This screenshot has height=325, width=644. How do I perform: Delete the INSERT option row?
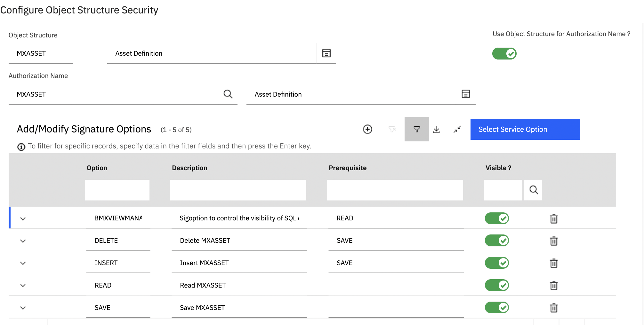[x=554, y=263]
